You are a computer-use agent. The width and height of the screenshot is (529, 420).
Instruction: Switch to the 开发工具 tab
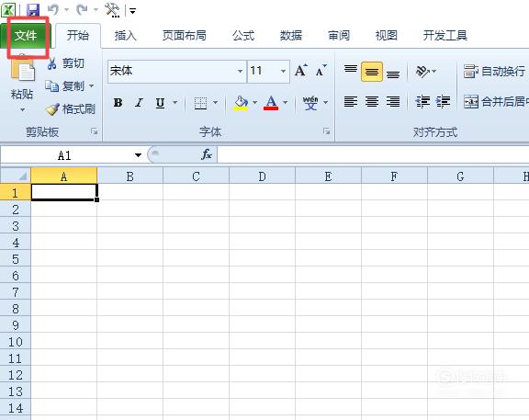coord(445,36)
